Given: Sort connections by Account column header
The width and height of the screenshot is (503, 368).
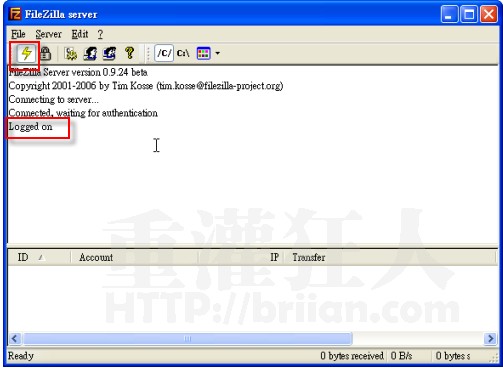Looking at the screenshot, I should [x=134, y=257].
